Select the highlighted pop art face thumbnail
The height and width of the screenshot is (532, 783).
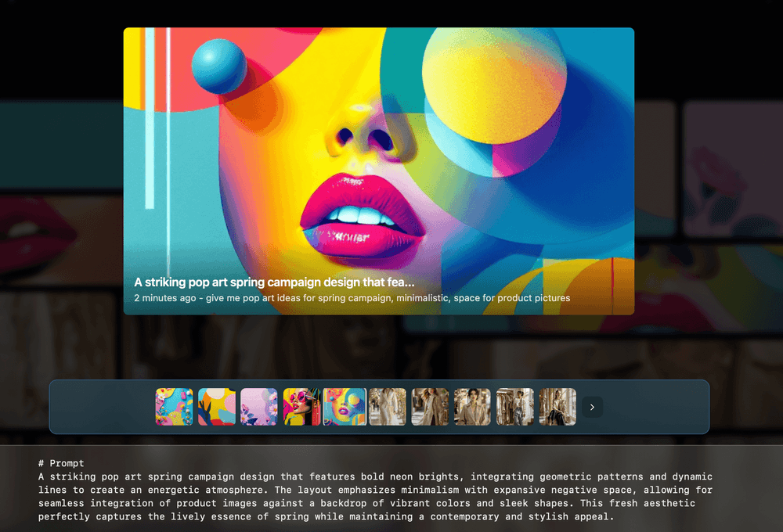pyautogui.click(x=345, y=407)
